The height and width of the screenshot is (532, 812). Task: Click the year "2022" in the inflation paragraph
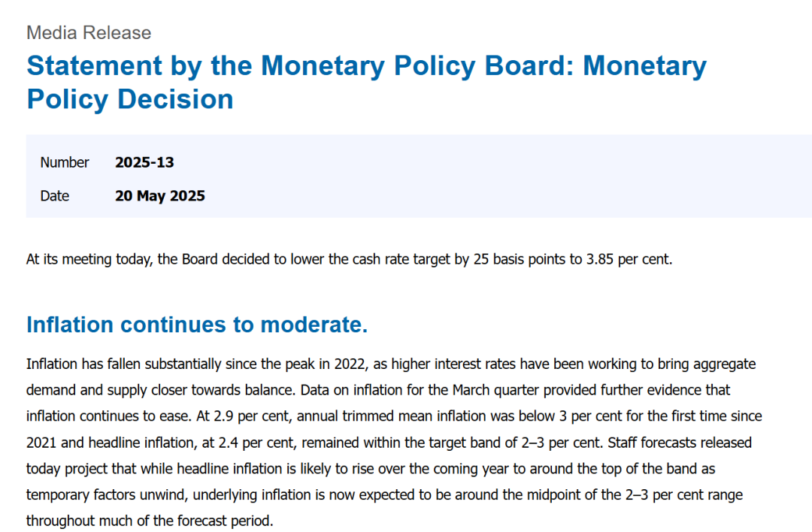click(353, 364)
